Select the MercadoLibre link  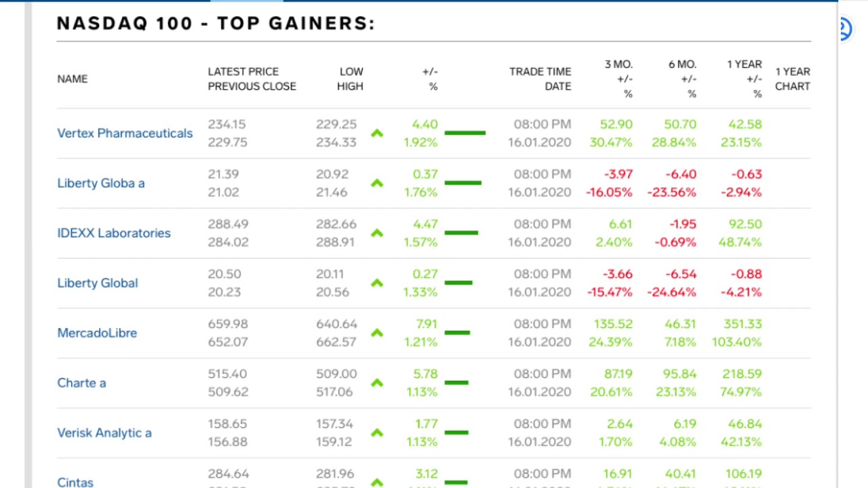click(x=97, y=333)
